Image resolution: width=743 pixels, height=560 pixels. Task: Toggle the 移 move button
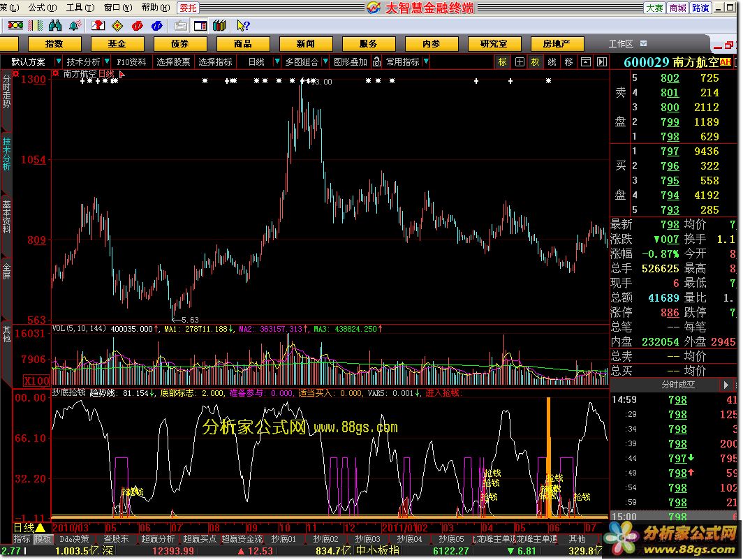pyautogui.click(x=568, y=61)
